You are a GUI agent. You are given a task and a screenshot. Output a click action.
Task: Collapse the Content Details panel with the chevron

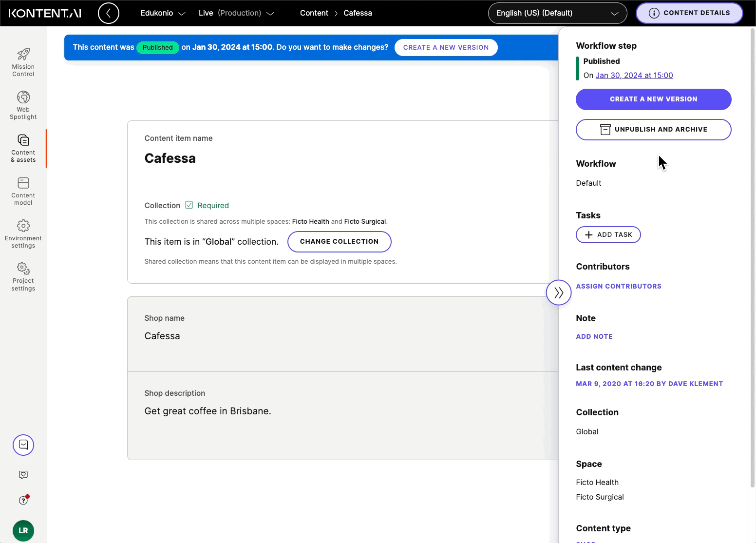558,292
